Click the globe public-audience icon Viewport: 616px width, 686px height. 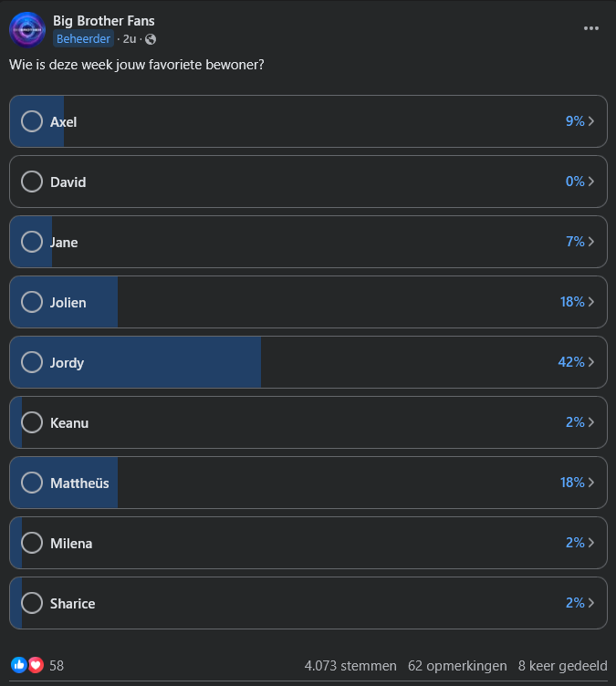(x=151, y=39)
